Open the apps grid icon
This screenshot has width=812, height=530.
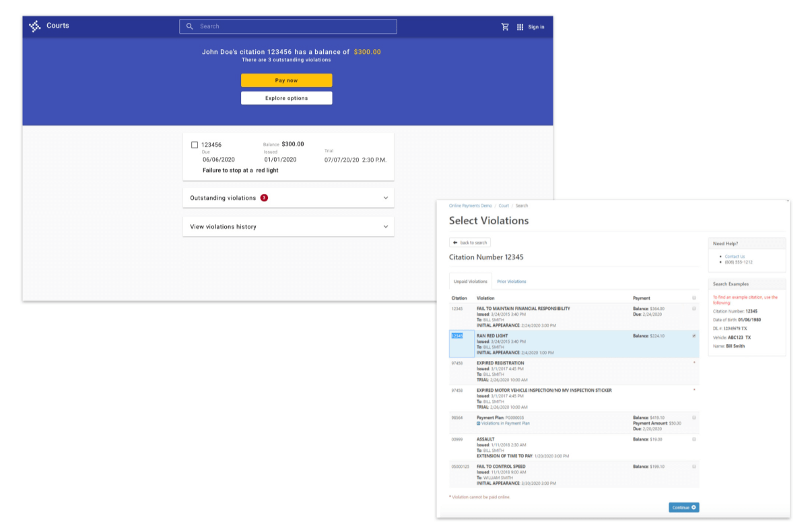click(x=520, y=27)
